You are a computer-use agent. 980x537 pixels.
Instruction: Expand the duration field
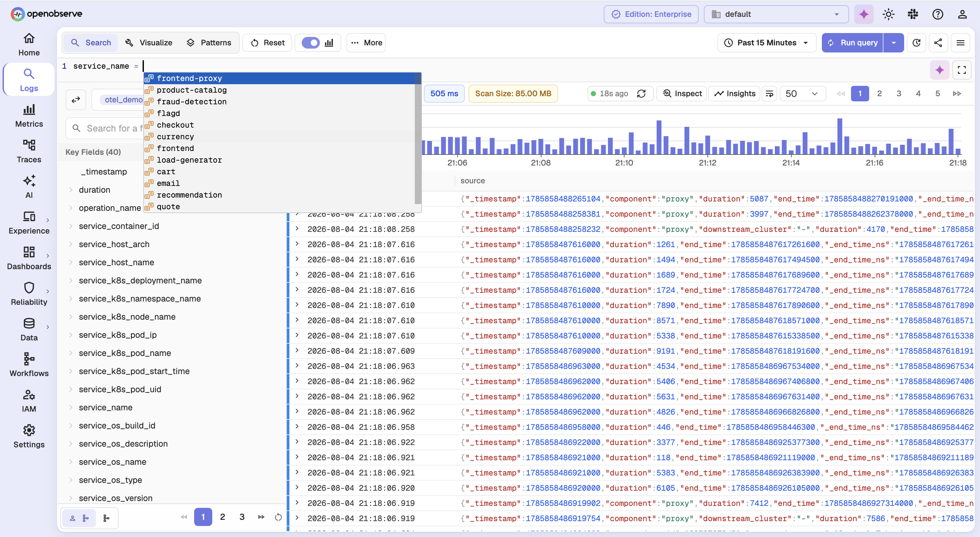(x=70, y=190)
